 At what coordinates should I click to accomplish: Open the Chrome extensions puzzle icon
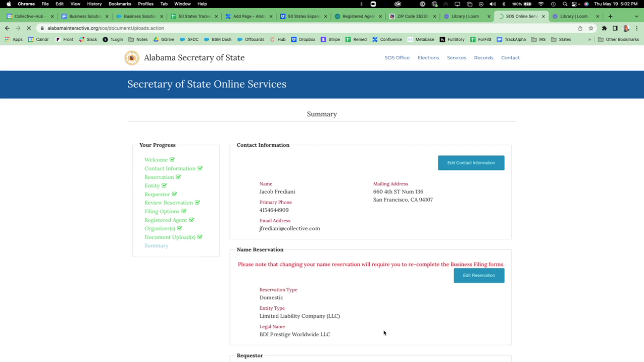(x=604, y=28)
